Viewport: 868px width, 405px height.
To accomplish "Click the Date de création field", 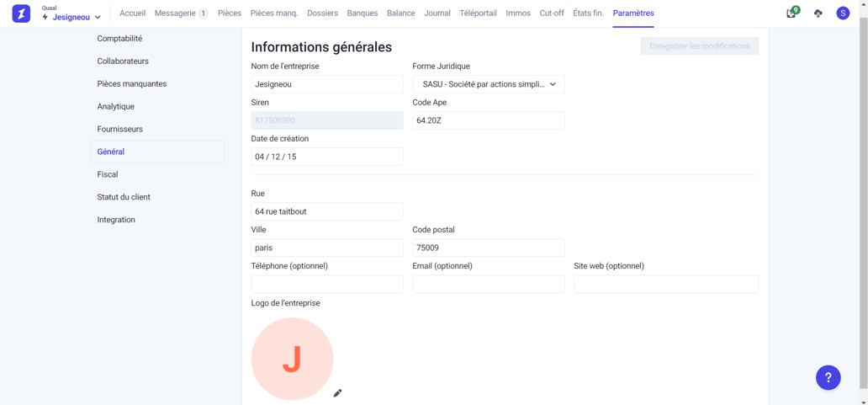I will point(326,157).
